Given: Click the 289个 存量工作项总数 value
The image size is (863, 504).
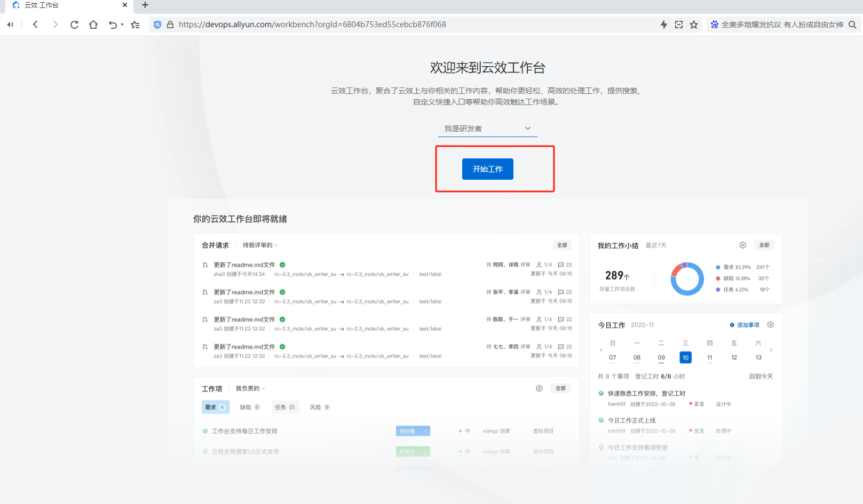Looking at the screenshot, I should 617,276.
